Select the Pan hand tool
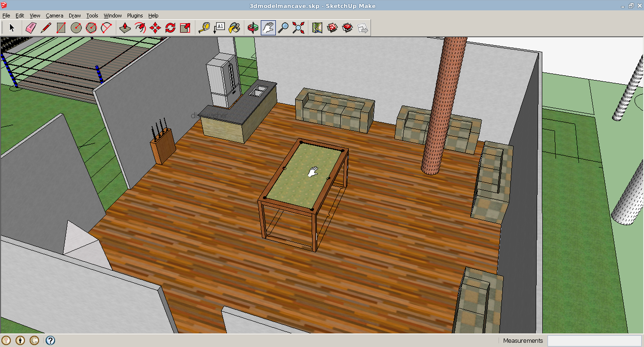This screenshot has height=347, width=644. pos(268,28)
